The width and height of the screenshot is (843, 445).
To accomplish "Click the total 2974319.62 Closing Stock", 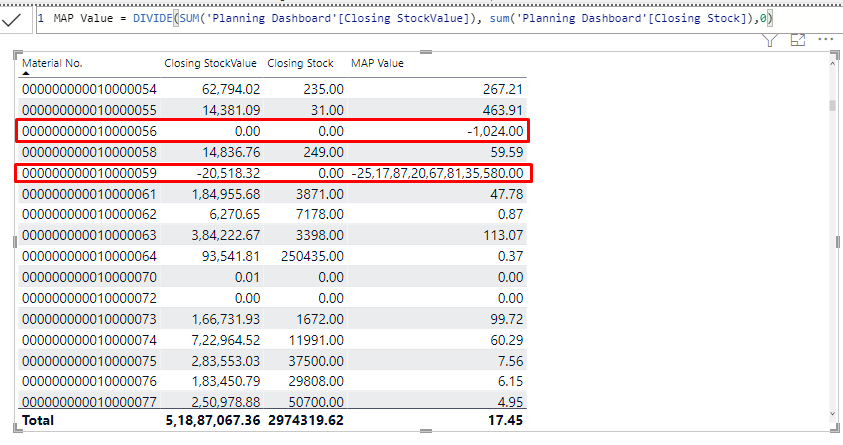I will pos(305,420).
